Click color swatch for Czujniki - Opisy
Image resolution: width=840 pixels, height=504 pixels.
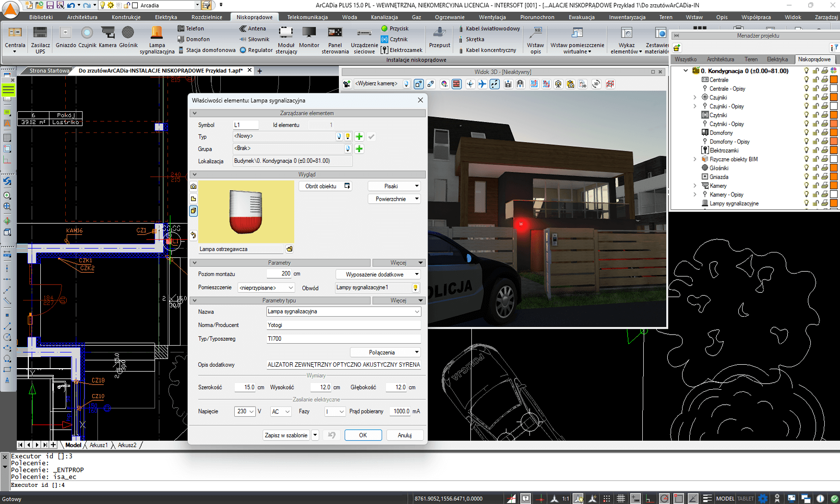pos(834,106)
